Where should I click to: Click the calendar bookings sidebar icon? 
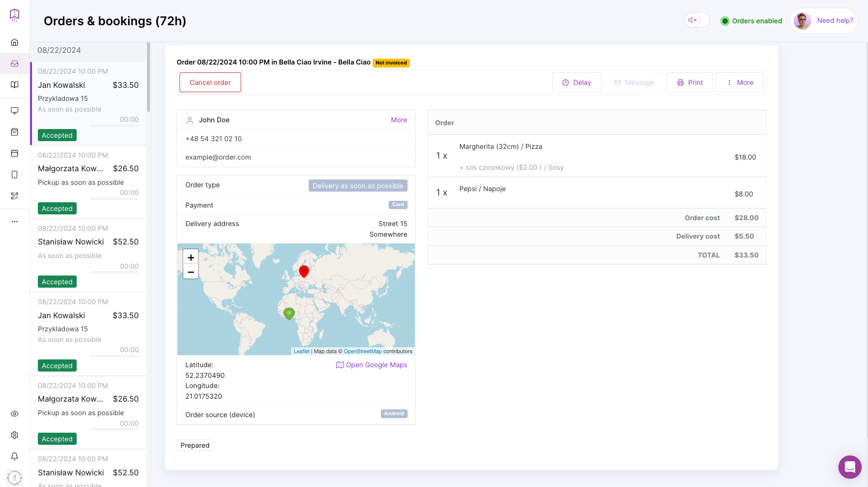pos(15,153)
